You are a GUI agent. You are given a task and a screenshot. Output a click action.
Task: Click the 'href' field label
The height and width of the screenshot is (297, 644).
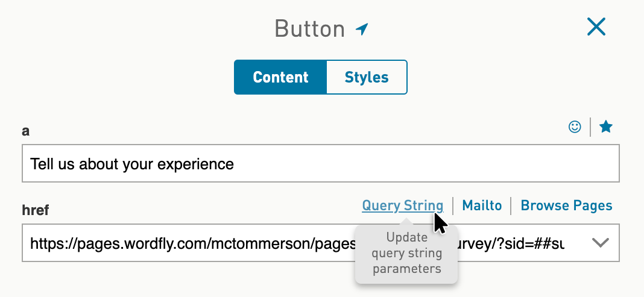tap(36, 210)
